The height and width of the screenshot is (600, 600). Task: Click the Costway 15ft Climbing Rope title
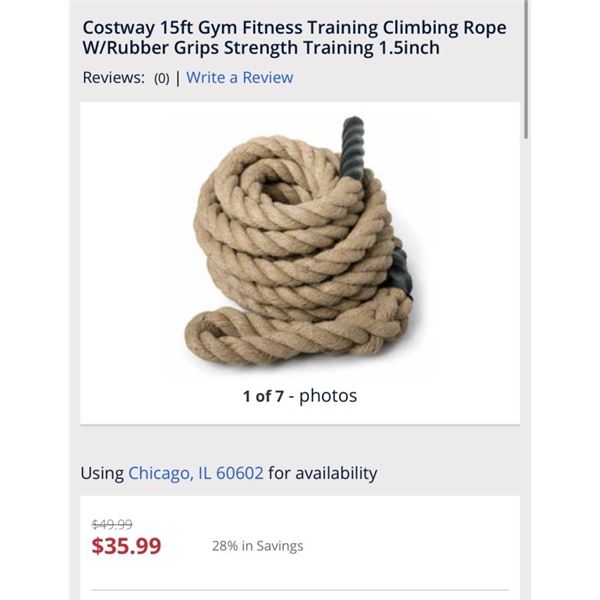pyautogui.click(x=294, y=38)
